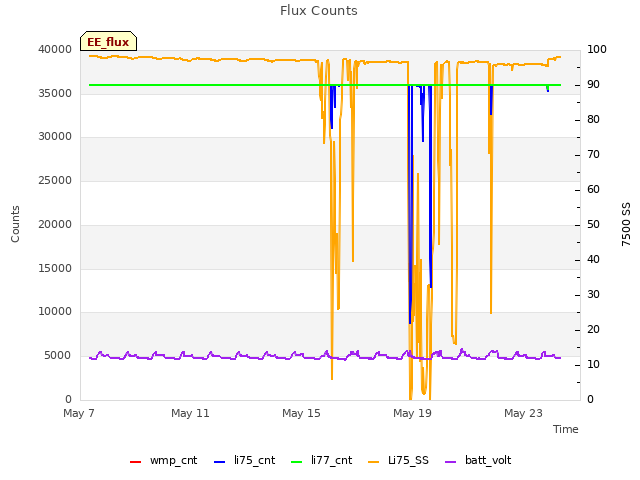Viewport: 640px width, 480px height.
Task: Click the purple batt_volt legend swatch
Action: tap(450, 462)
